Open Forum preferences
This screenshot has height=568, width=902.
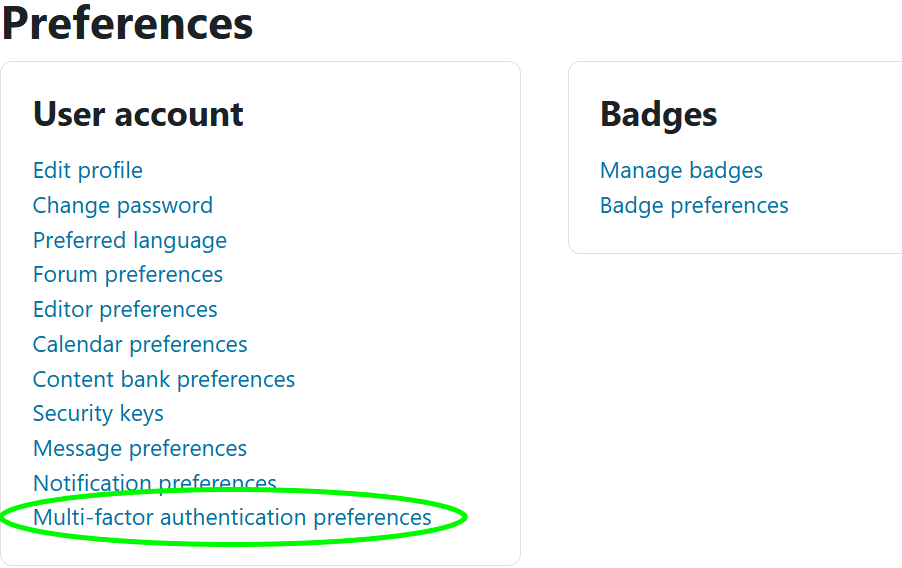point(127,274)
